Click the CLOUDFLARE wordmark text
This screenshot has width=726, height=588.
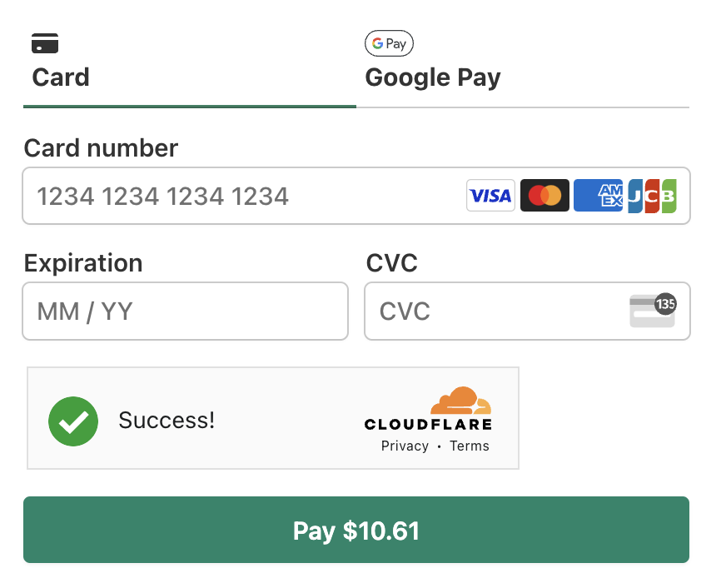coord(428,424)
